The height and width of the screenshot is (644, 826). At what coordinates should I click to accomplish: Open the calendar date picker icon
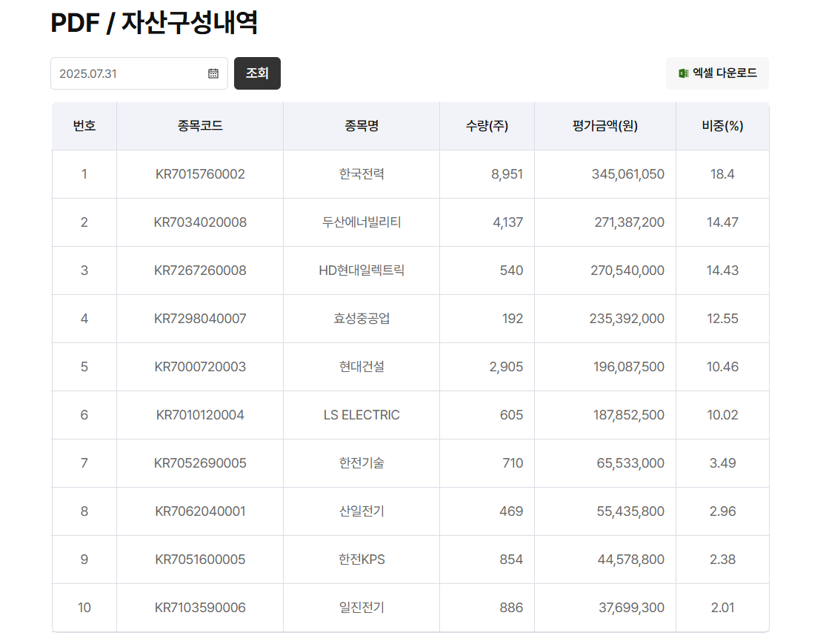213,73
